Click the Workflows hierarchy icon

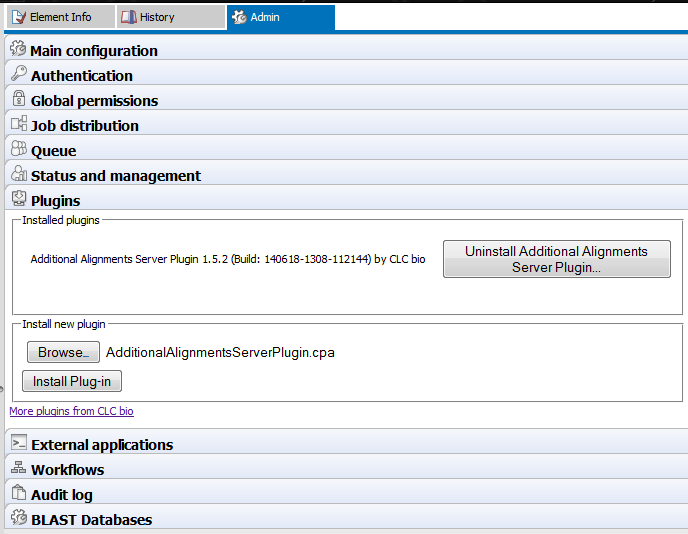click(x=18, y=468)
